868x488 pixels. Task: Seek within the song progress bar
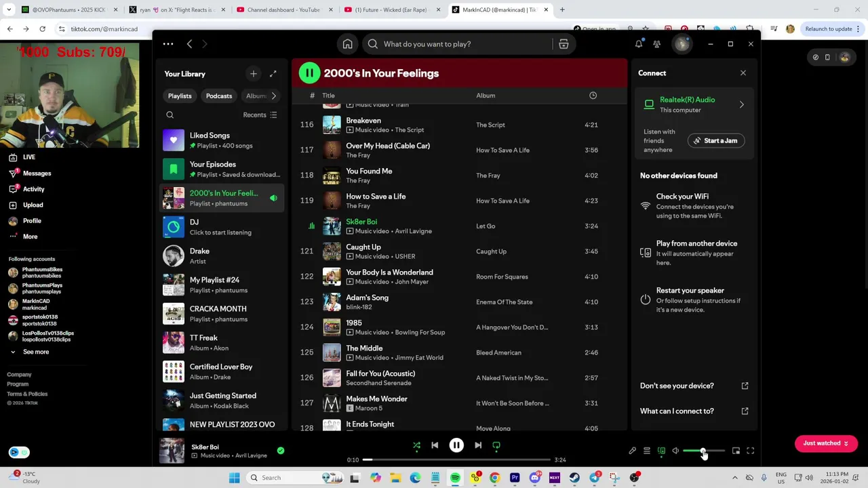pyautogui.click(x=456, y=460)
